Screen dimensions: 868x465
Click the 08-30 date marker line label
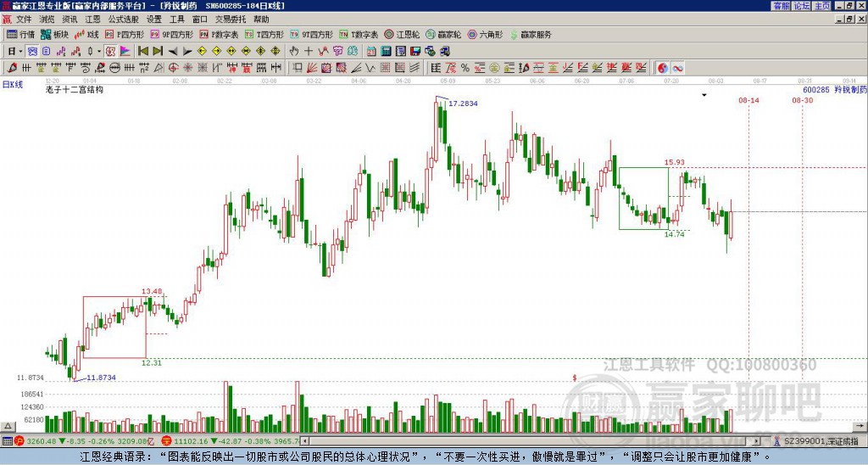[x=802, y=100]
